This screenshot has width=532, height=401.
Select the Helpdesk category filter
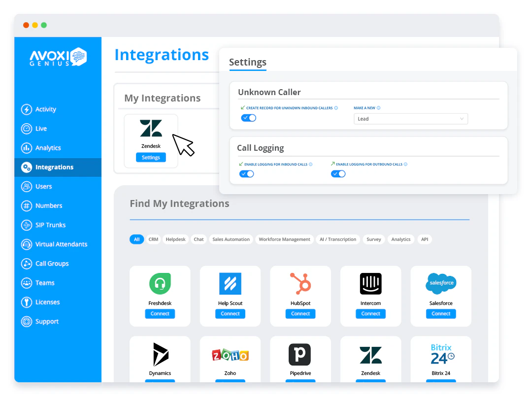pyautogui.click(x=175, y=239)
